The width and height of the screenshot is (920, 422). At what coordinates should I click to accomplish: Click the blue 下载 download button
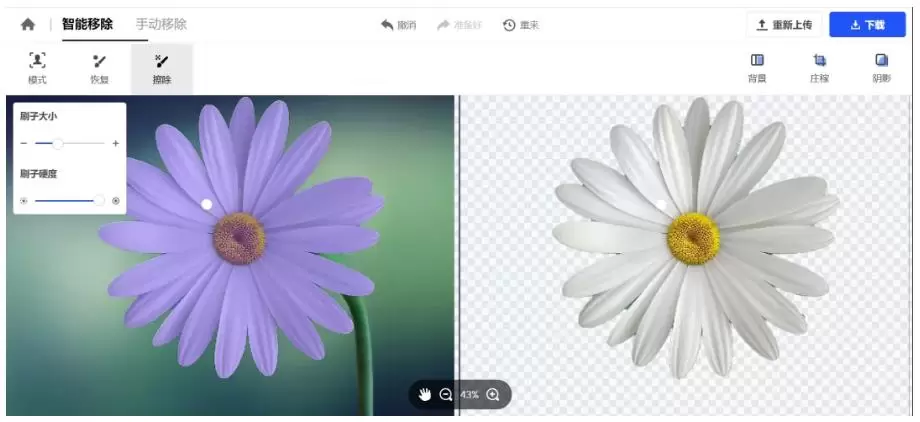point(867,25)
